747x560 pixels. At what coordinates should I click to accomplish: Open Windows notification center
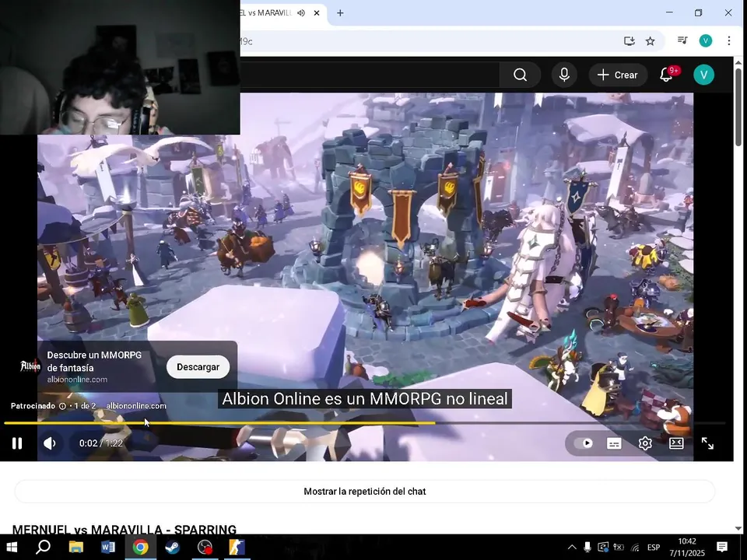[722, 547]
